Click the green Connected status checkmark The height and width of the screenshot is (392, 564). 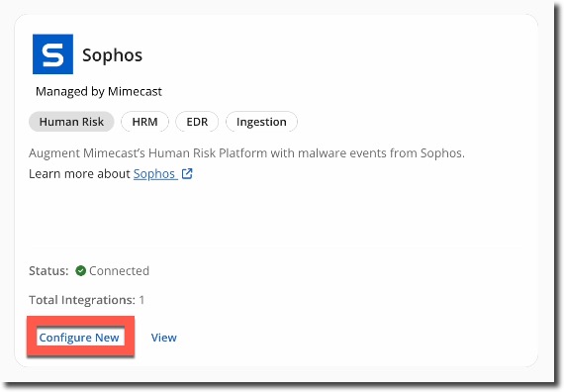tap(80, 270)
